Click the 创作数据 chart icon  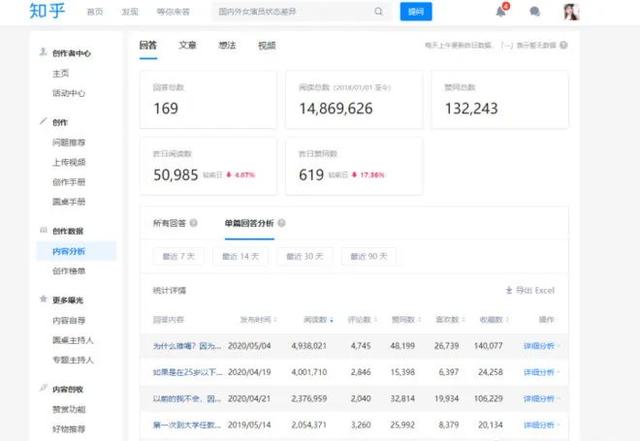click(x=43, y=230)
